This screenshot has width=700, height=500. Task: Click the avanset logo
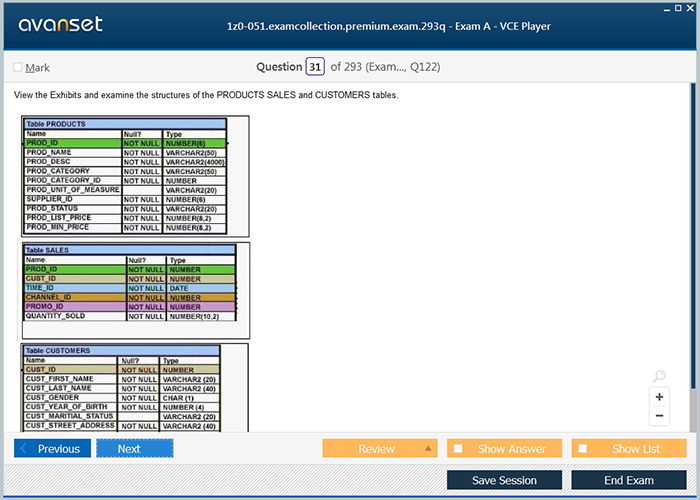(61, 24)
